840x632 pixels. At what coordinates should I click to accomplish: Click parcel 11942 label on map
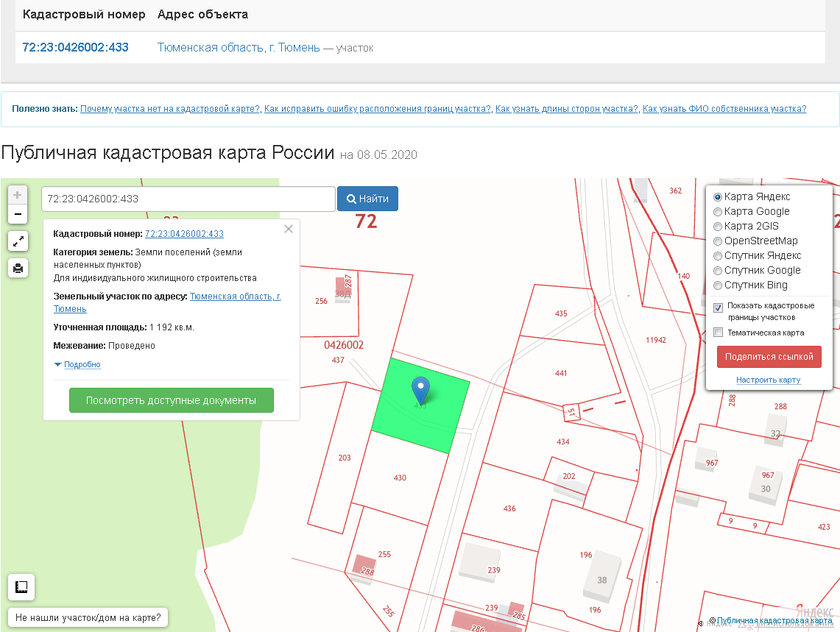[656, 340]
